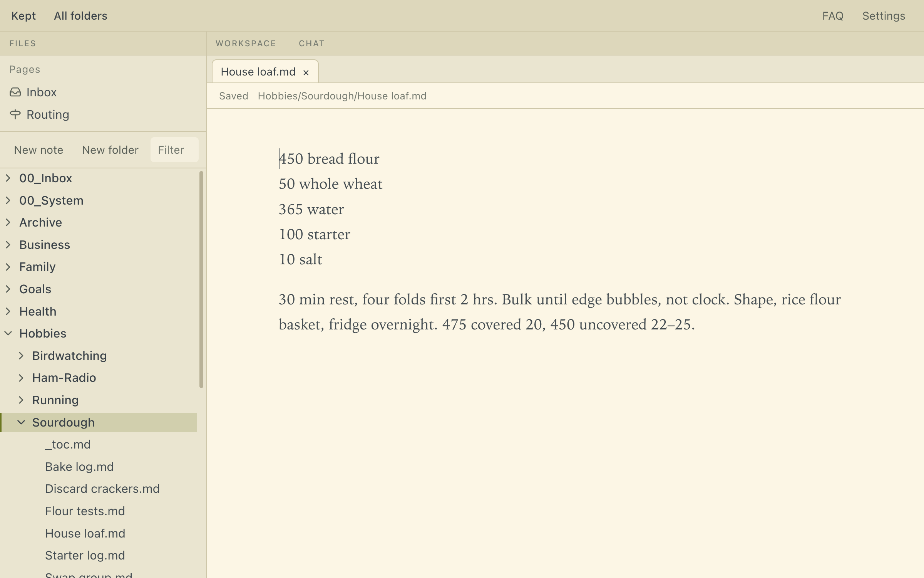
Task: Click the '10 salt' line in the note
Action: [300, 259]
